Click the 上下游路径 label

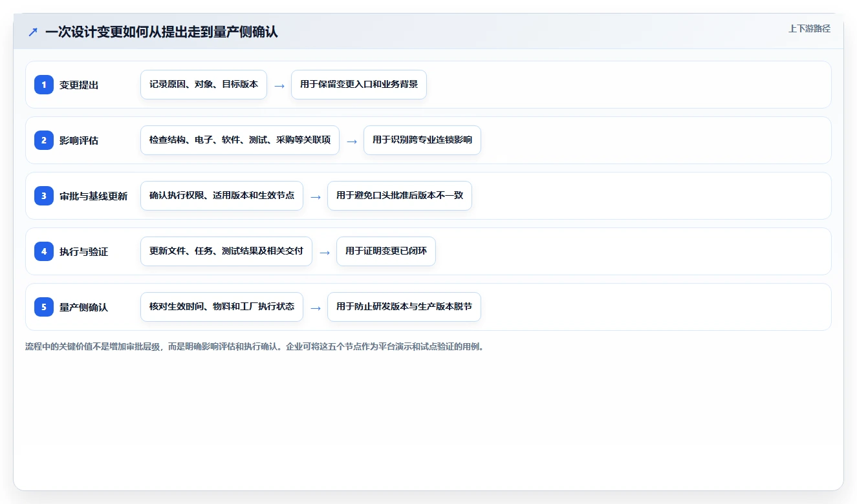click(809, 28)
